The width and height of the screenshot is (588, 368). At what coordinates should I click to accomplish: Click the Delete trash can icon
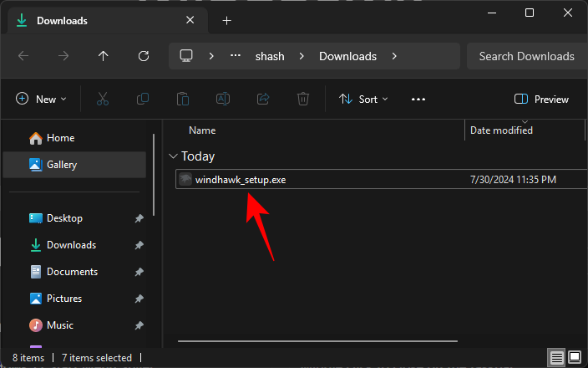pos(303,99)
